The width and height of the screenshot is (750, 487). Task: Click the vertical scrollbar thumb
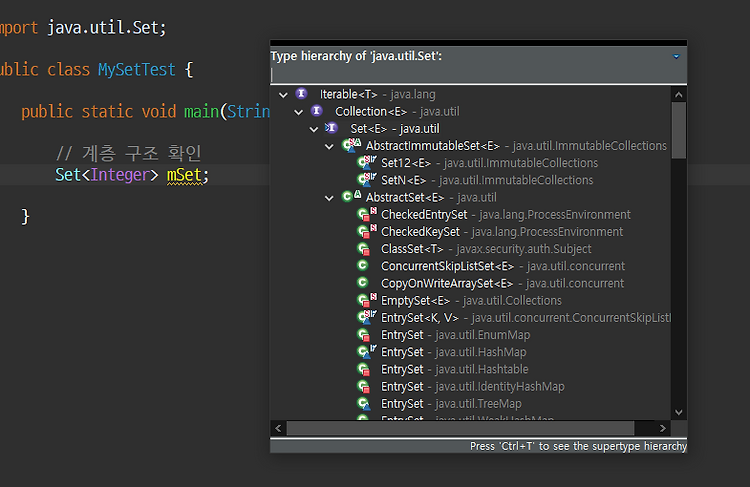[678, 130]
